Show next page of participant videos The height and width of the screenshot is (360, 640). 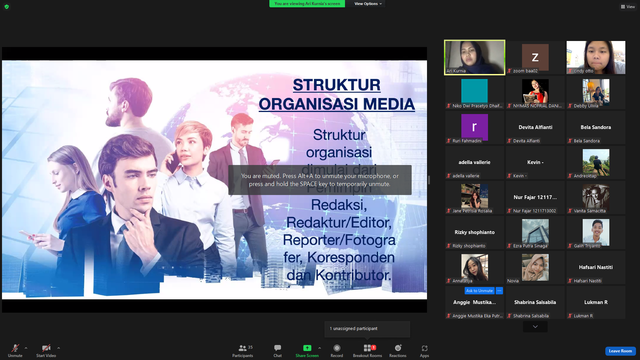click(535, 327)
